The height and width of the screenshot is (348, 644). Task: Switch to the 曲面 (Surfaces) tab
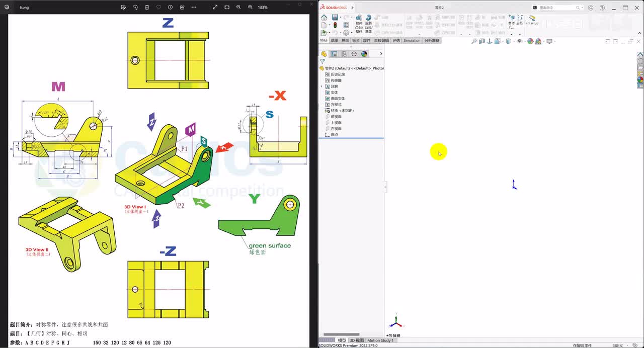click(x=345, y=41)
